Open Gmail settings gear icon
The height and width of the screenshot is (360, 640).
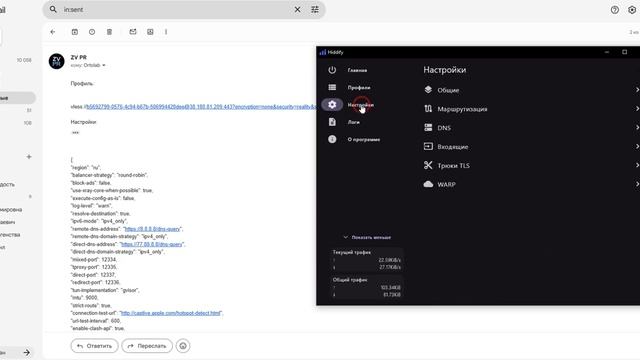pyautogui.click(x=632, y=10)
